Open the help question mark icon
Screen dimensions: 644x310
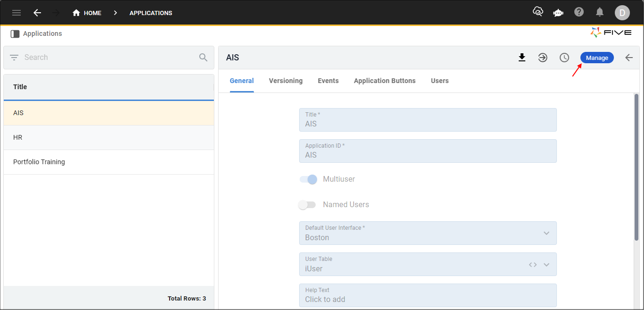pyautogui.click(x=579, y=12)
